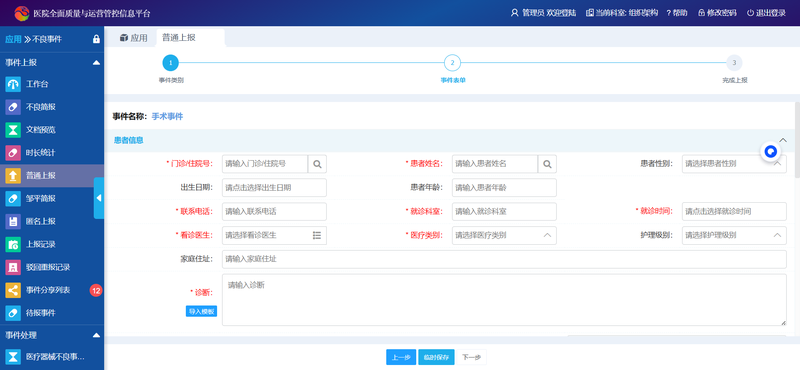Viewport: 800px width, 370px height.
Task: Click the 管理员 user profile icon
Action: pos(514,13)
